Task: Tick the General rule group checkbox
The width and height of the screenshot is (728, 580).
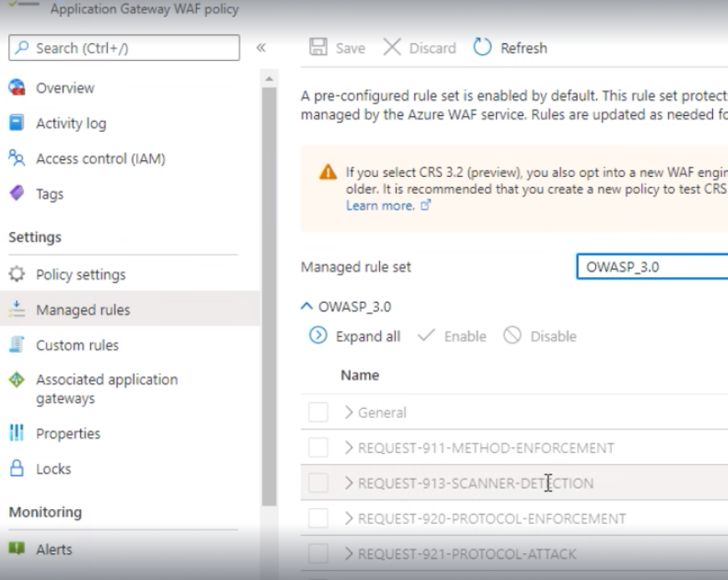Action: pyautogui.click(x=319, y=412)
